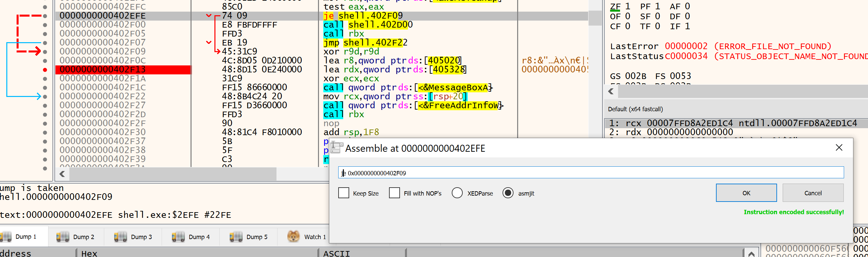Select the 'je shell.402F09' instruction
Image resolution: width=868 pixels, height=257 pixels.
[x=363, y=16]
